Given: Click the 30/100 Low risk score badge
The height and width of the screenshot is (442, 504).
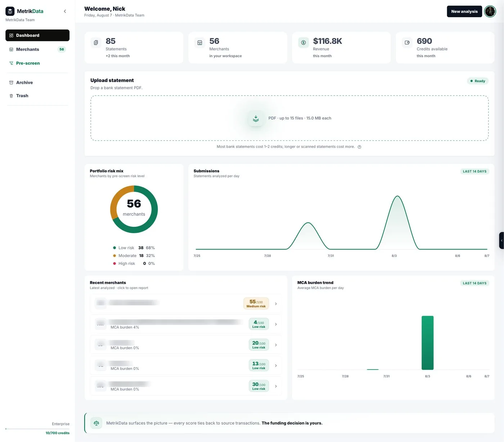Looking at the screenshot, I should point(259,386).
